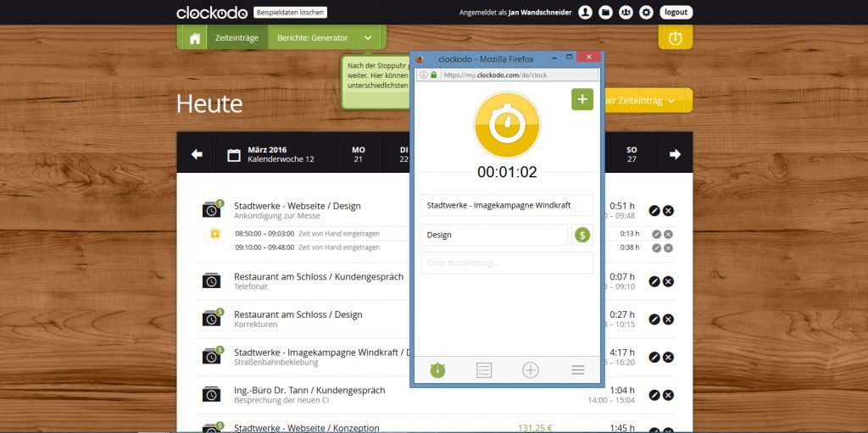Toggle the billable dollar icon in popup
Image resolution: width=868 pixels, height=433 pixels.
click(581, 235)
